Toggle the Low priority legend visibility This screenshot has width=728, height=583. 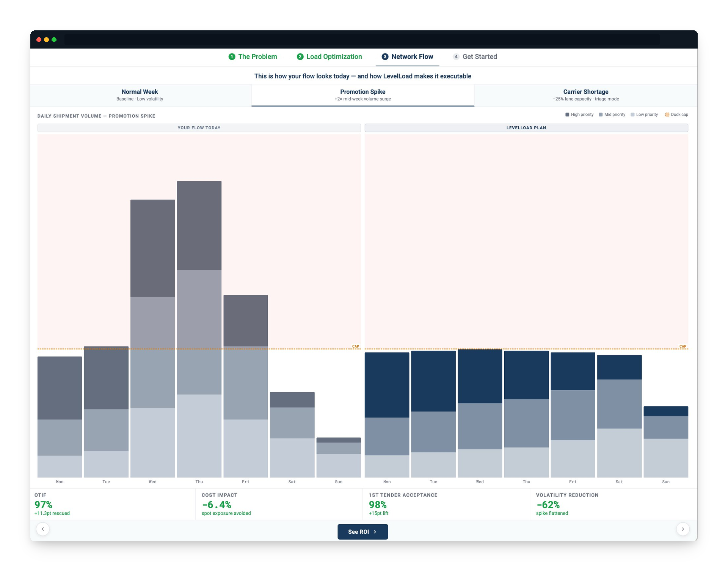633,114
